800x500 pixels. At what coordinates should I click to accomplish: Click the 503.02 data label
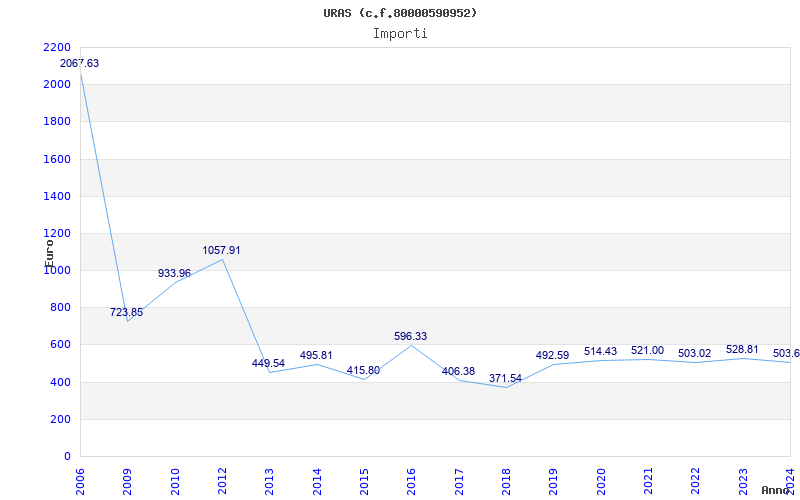pyautogui.click(x=694, y=354)
